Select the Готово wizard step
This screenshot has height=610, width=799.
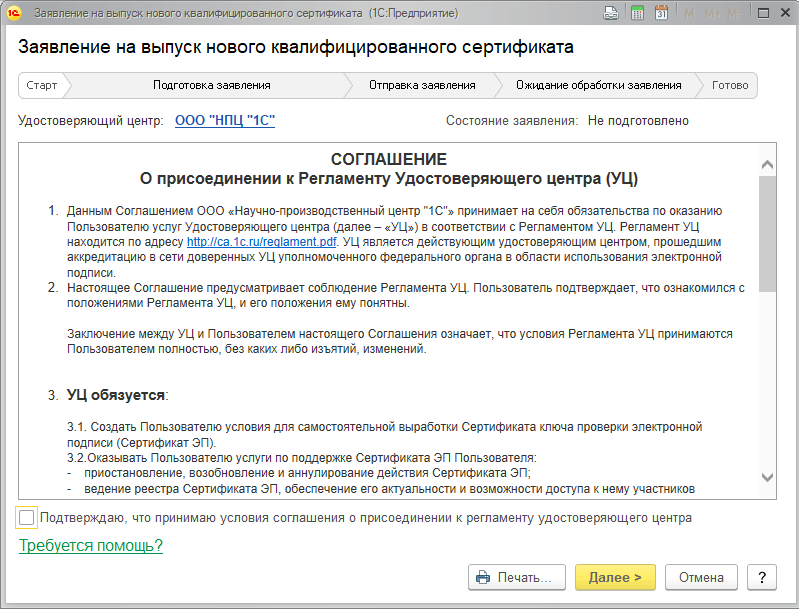[730, 85]
